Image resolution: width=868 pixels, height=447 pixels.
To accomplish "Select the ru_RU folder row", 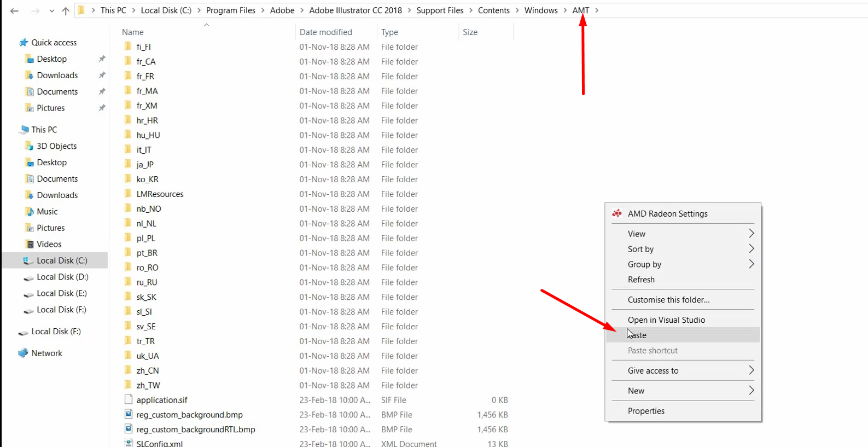I will 316,282.
